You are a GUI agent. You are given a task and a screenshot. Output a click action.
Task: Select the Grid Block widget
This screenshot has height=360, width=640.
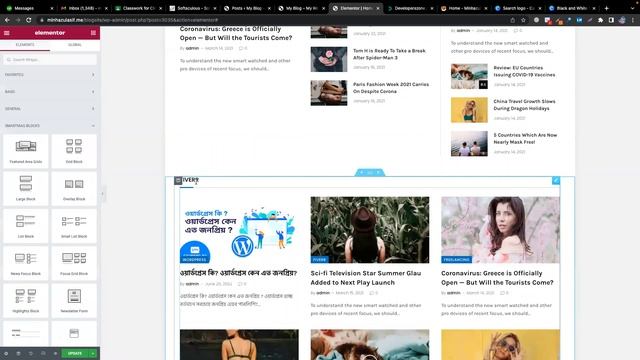[x=74, y=151]
